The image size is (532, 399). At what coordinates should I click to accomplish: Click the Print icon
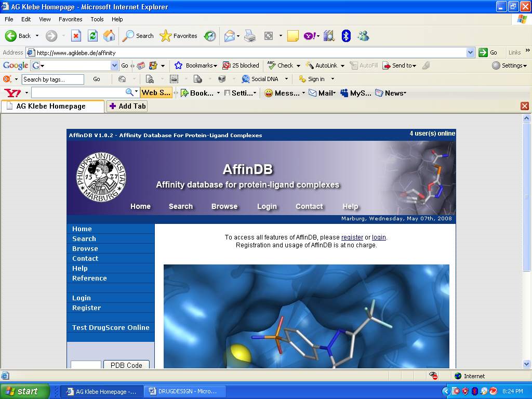(x=250, y=36)
